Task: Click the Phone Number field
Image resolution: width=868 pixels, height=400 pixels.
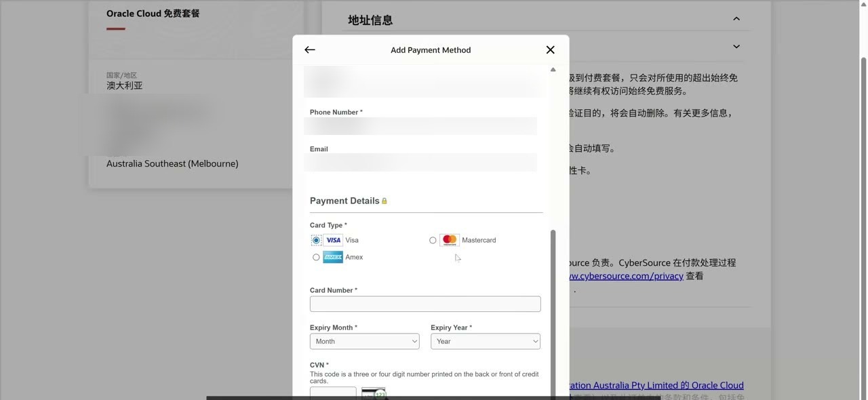Action: click(x=420, y=125)
